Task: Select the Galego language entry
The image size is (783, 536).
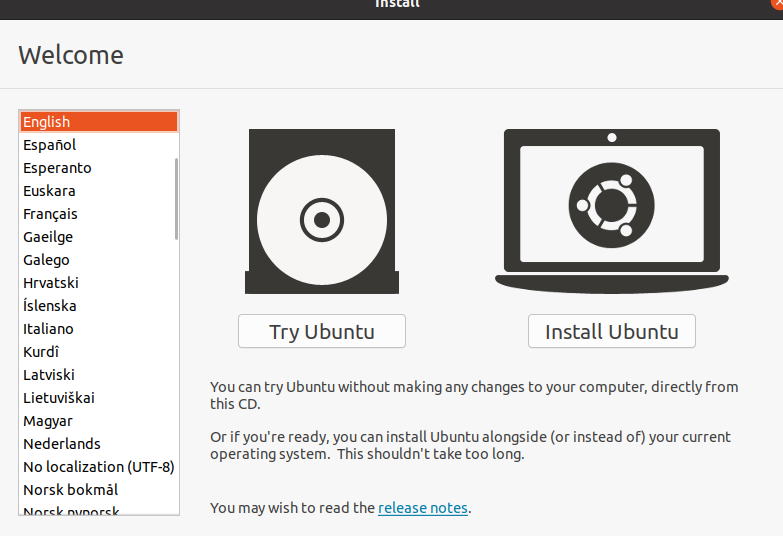Action: [46, 260]
